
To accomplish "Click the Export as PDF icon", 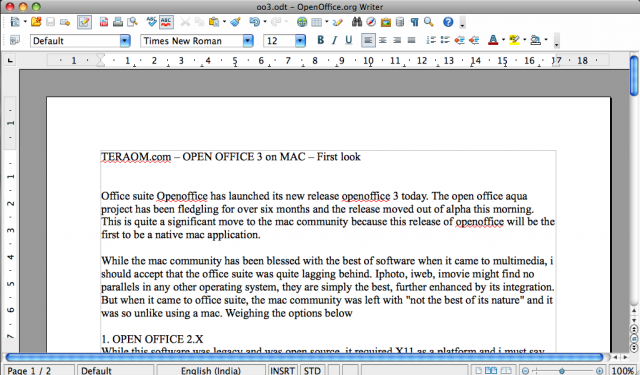I will pyautogui.click(x=104, y=22).
